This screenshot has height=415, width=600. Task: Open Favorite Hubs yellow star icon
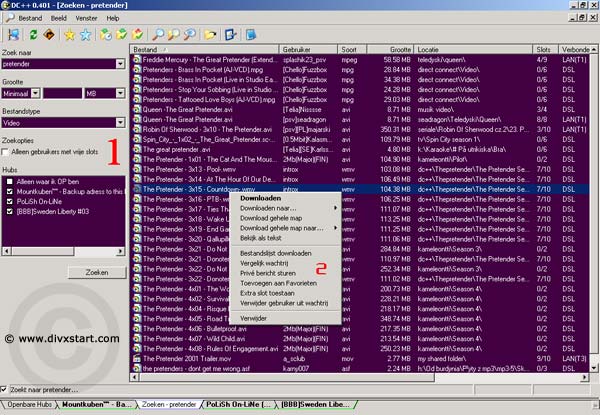69,35
